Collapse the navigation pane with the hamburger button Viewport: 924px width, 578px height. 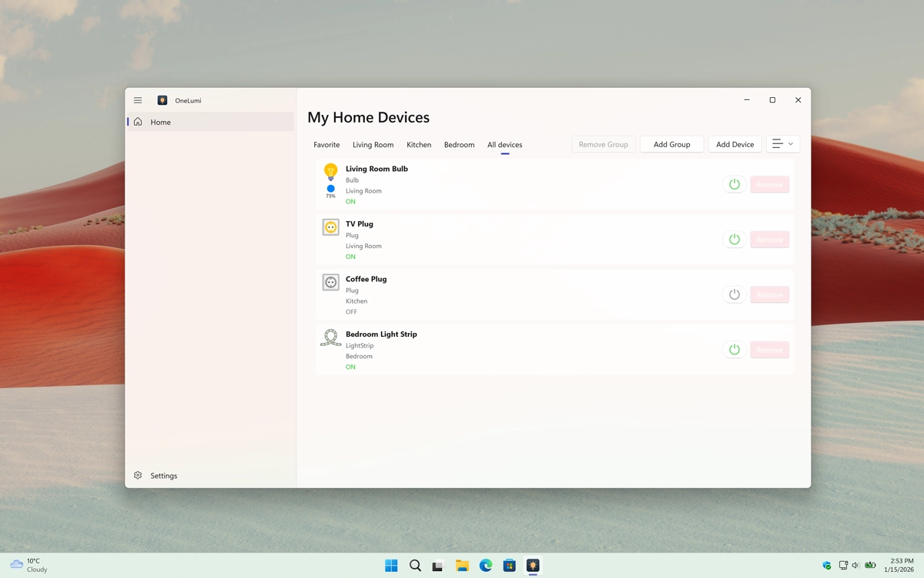pos(138,99)
